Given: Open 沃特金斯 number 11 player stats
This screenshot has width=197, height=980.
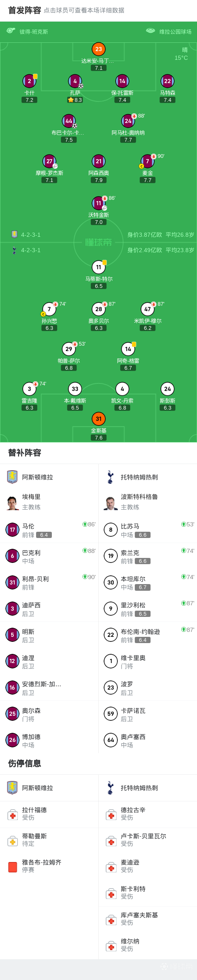Looking at the screenshot, I should (98, 203).
